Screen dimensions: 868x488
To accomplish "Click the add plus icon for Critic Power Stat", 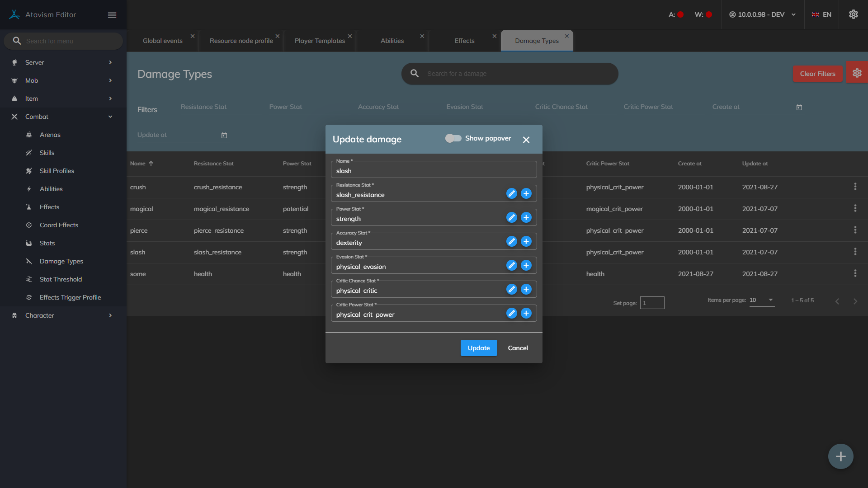I will click(526, 314).
